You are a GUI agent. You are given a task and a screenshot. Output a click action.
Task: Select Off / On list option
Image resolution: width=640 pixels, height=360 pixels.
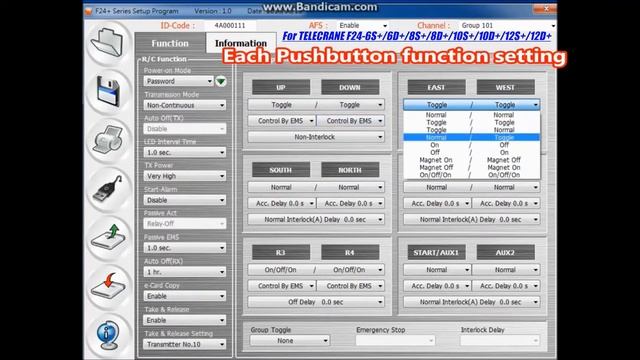471,152
